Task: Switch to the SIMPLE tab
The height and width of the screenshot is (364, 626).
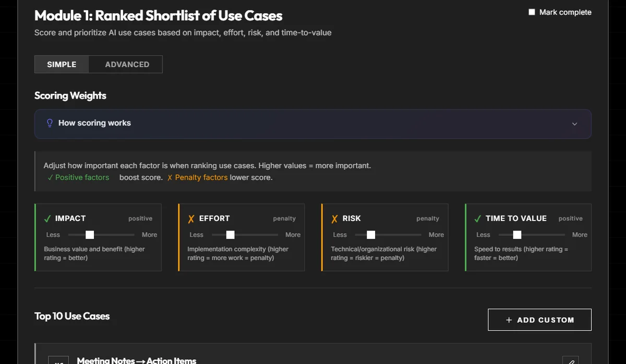Action: tap(62, 64)
